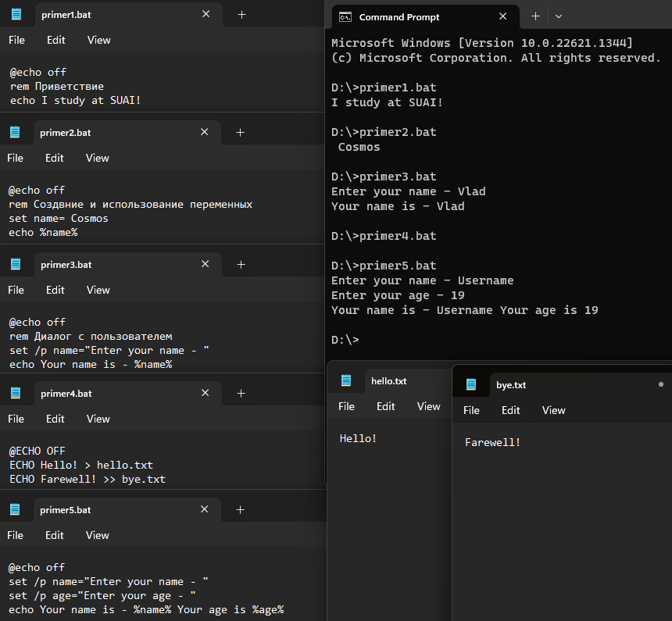Screen dimensions: 672x621
Task: Open Edit menu in primer5.bat window
Action: click(55, 535)
